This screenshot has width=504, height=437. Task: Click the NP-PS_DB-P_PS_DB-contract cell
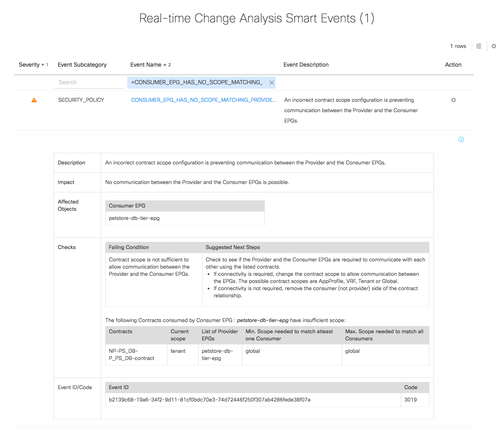pyautogui.click(x=132, y=355)
